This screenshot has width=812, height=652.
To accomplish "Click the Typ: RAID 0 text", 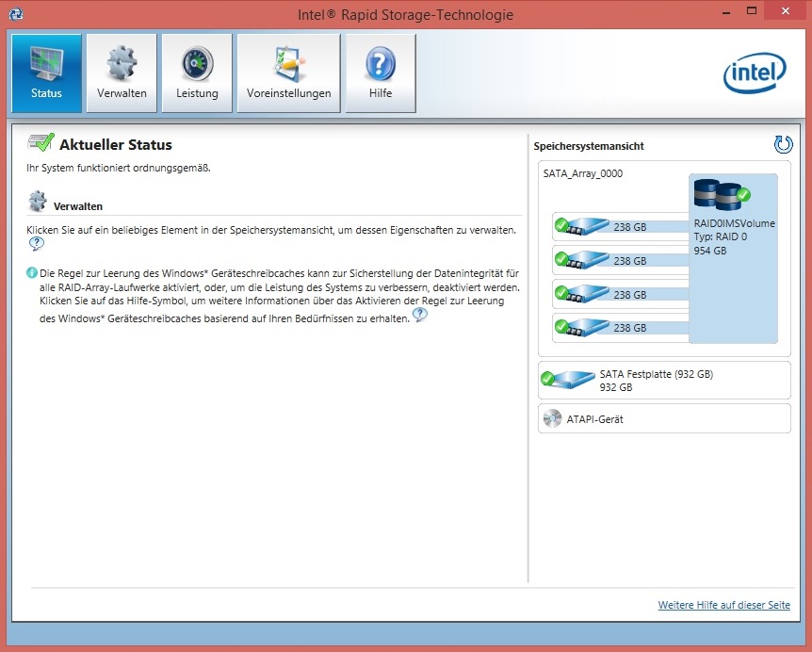I will (x=721, y=236).
